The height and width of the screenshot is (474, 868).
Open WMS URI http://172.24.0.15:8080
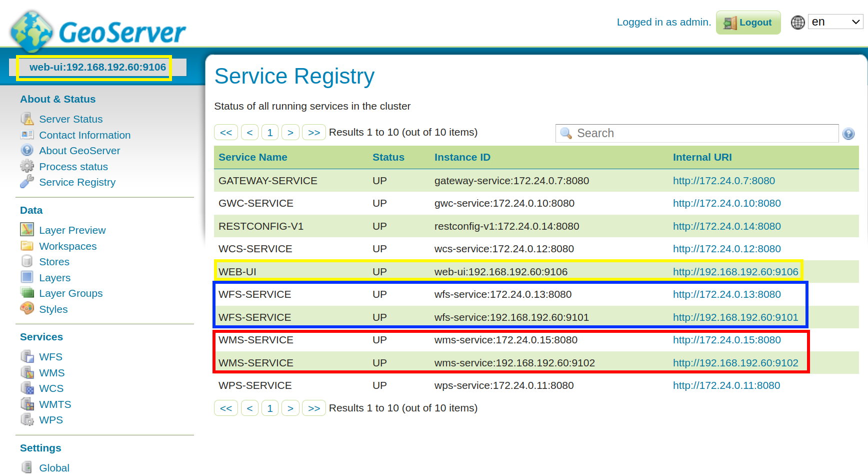727,340
